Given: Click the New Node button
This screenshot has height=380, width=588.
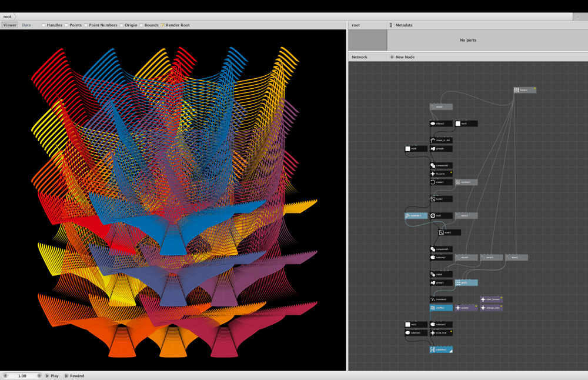Looking at the screenshot, I should click(x=402, y=57).
